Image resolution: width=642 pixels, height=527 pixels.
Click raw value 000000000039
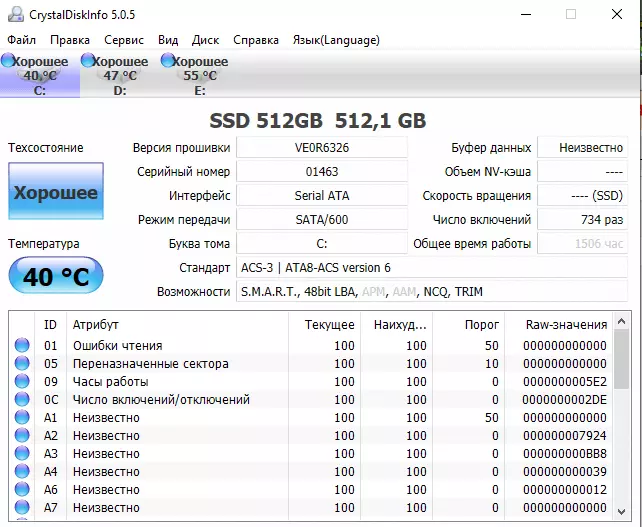pyautogui.click(x=565, y=472)
